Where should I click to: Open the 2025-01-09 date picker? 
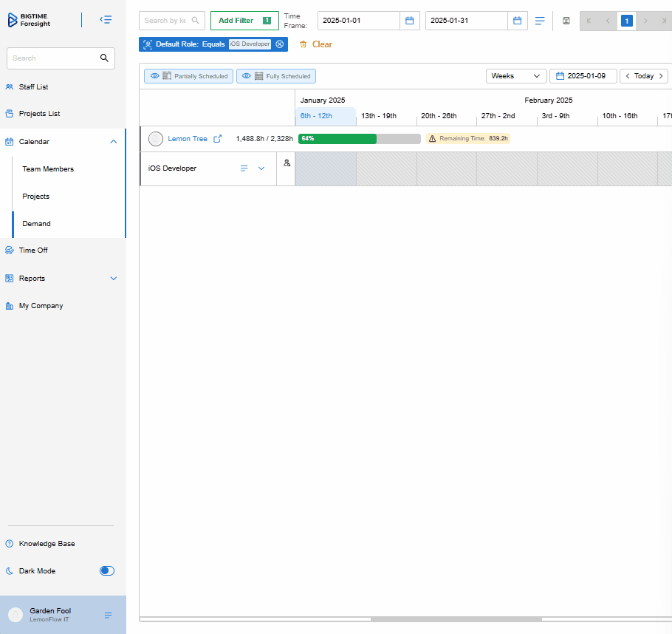pyautogui.click(x=583, y=76)
